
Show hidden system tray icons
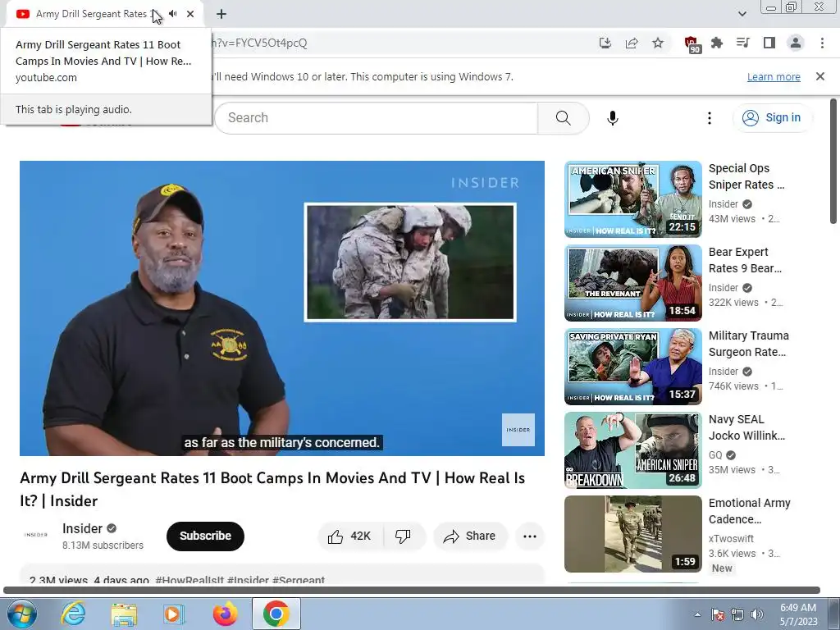pos(697,614)
